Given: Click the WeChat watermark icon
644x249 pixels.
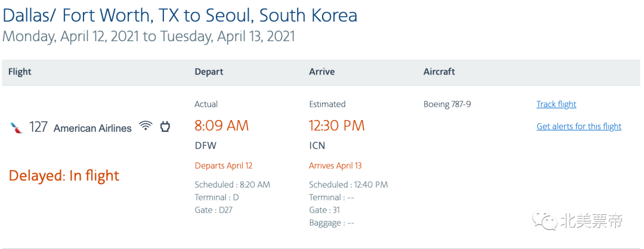Looking at the screenshot, I should pos(546,220).
